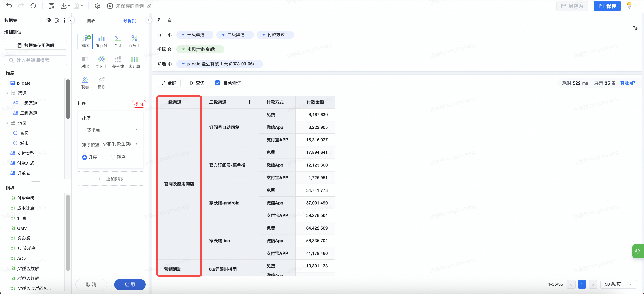Select the 降序 descending radio button
Viewport: 644px width, 294px height.
pyautogui.click(x=113, y=157)
